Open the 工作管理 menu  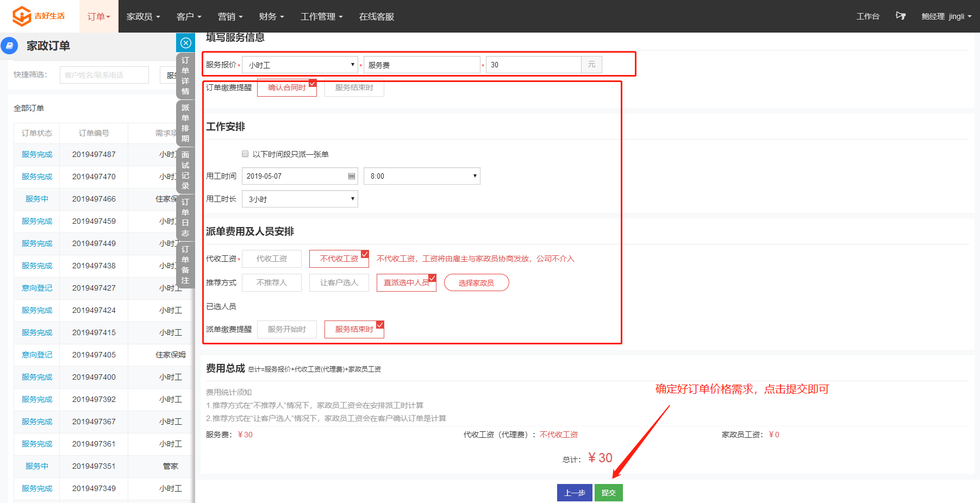(322, 16)
